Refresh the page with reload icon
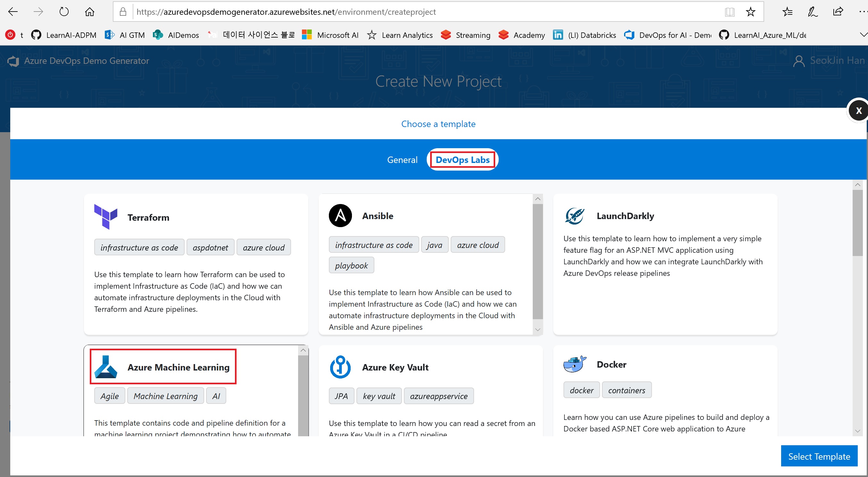This screenshot has height=477, width=868. pos(64,12)
